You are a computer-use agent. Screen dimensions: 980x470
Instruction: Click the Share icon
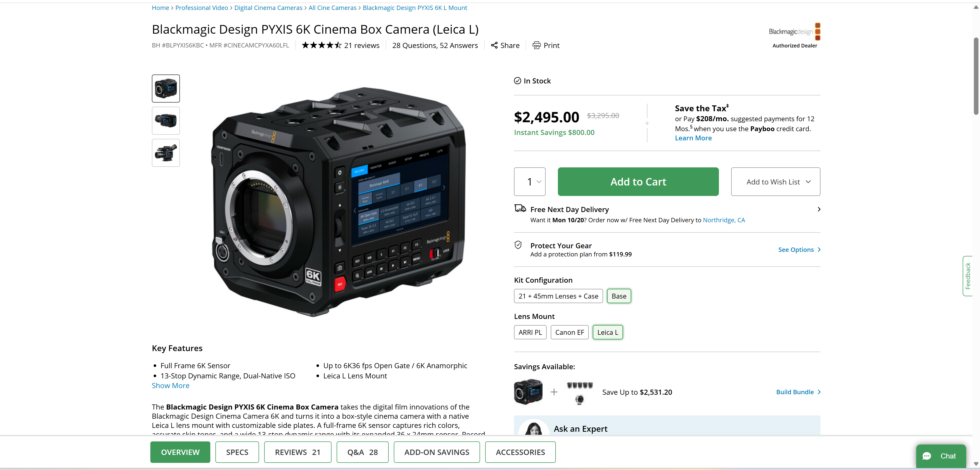point(494,45)
